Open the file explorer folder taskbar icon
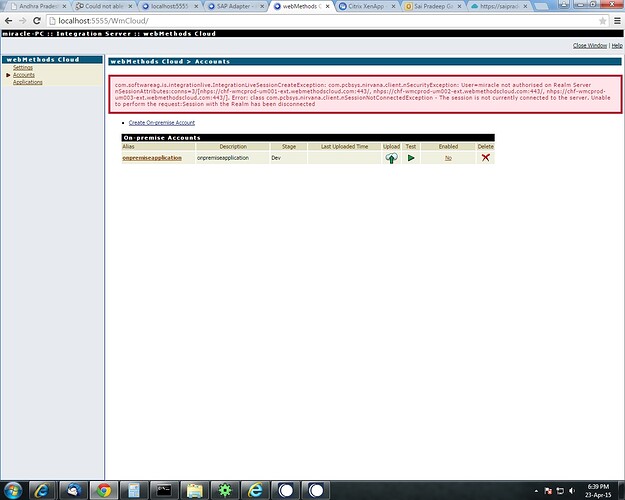This screenshot has height=500, width=625. click(195, 490)
